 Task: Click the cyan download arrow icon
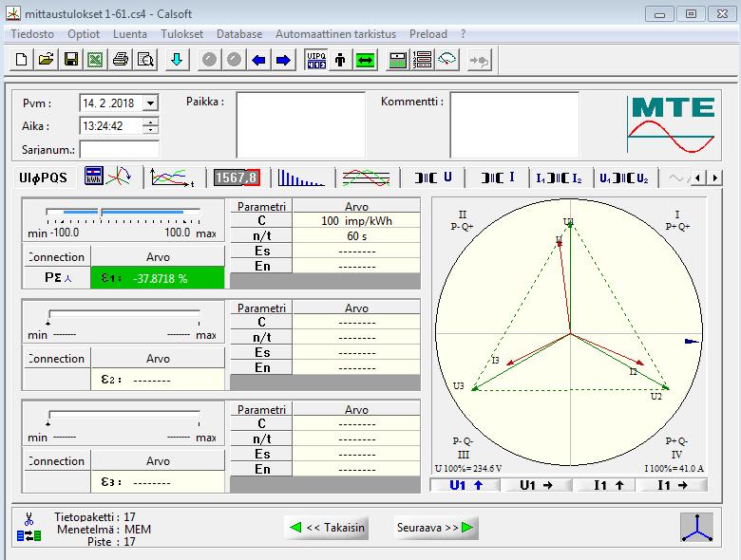click(x=177, y=60)
